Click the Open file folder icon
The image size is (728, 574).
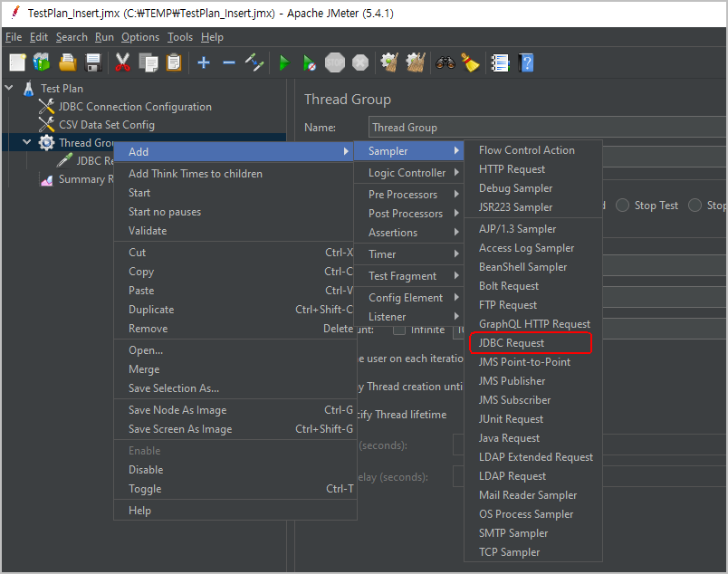tap(68, 62)
